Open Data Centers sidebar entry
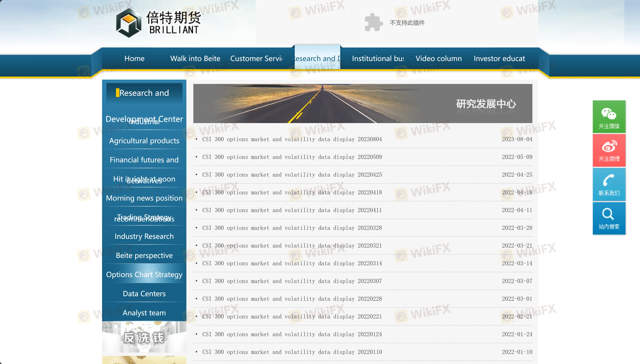 tap(144, 293)
